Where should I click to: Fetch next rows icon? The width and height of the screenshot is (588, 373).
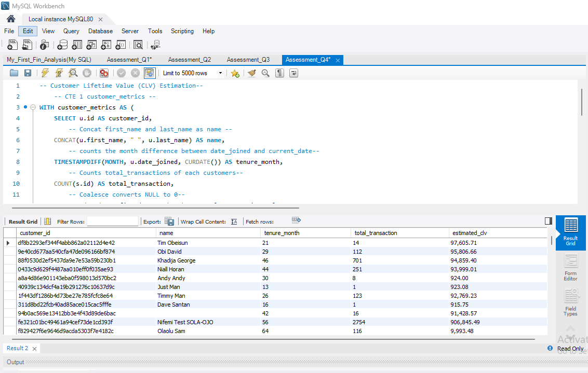click(296, 220)
